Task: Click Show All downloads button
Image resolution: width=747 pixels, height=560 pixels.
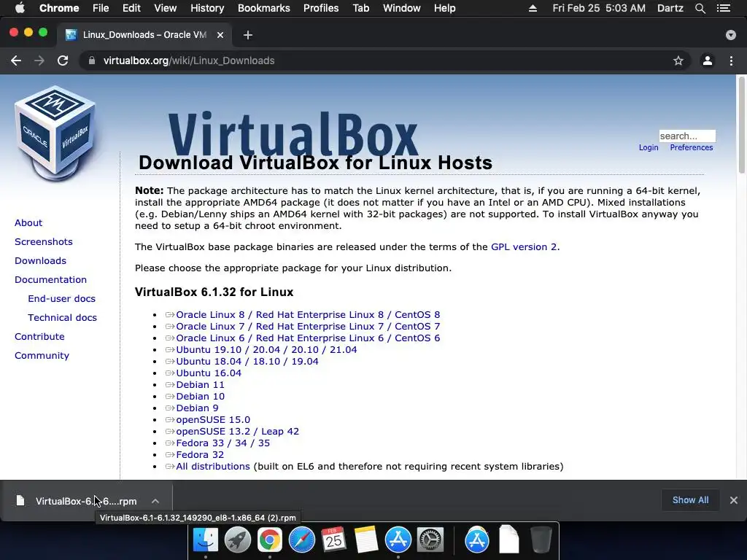Action: pos(690,500)
